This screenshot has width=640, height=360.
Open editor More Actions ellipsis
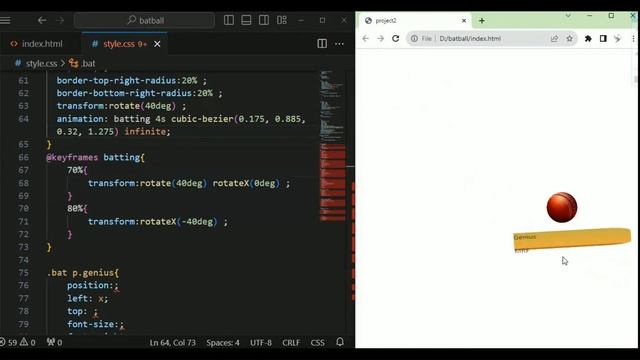(x=339, y=44)
